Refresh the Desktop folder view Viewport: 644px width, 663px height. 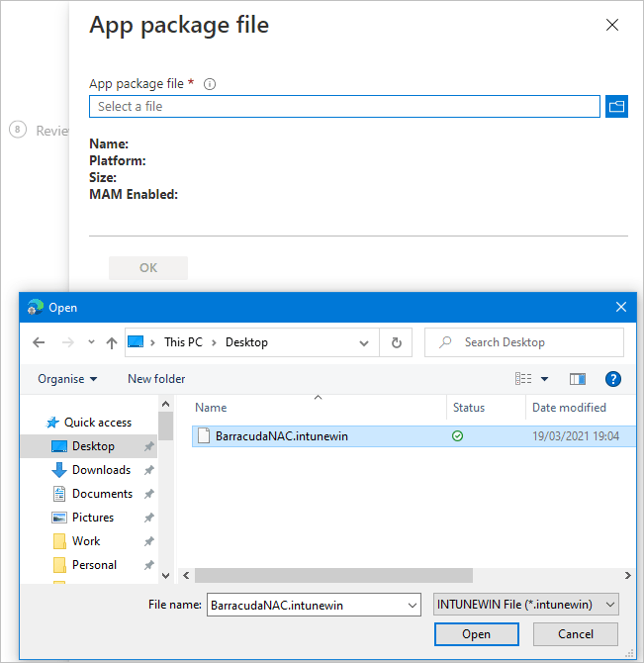396,342
